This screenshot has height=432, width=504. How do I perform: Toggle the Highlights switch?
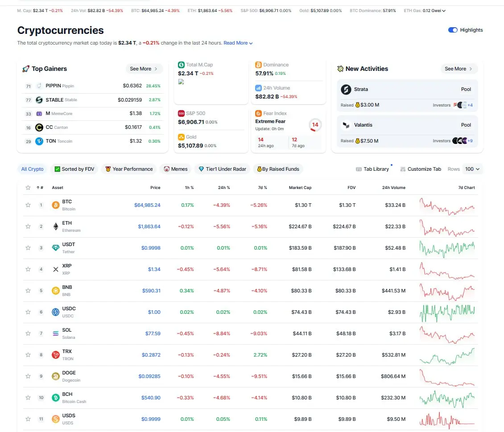[453, 30]
